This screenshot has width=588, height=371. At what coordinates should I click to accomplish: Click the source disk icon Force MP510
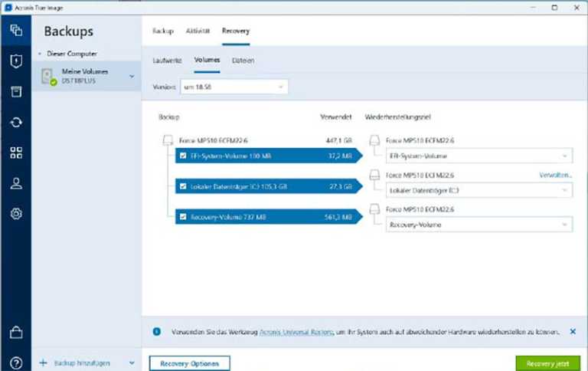coord(168,140)
